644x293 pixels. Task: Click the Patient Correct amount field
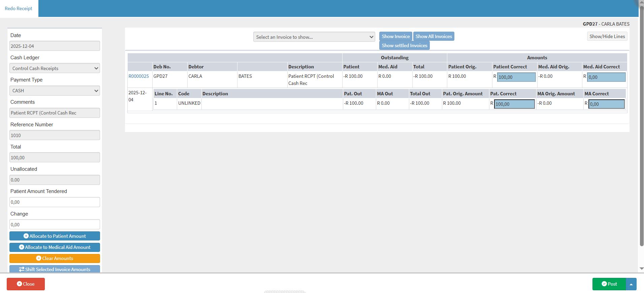pyautogui.click(x=516, y=77)
